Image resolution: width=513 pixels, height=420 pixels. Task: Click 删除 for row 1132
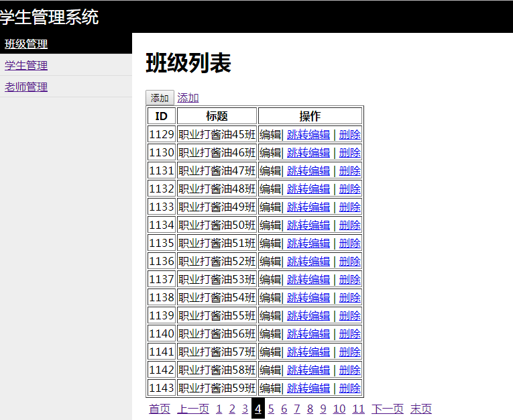[350, 189]
